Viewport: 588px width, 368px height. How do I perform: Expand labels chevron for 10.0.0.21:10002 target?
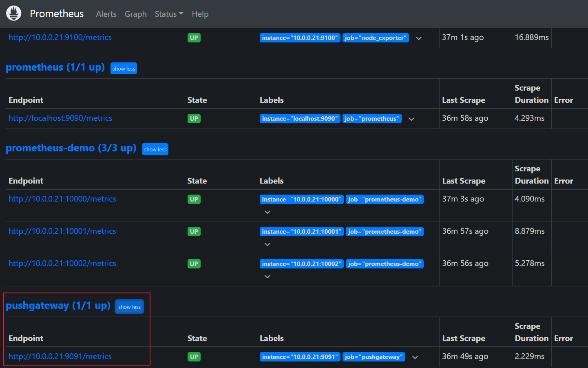[267, 277]
